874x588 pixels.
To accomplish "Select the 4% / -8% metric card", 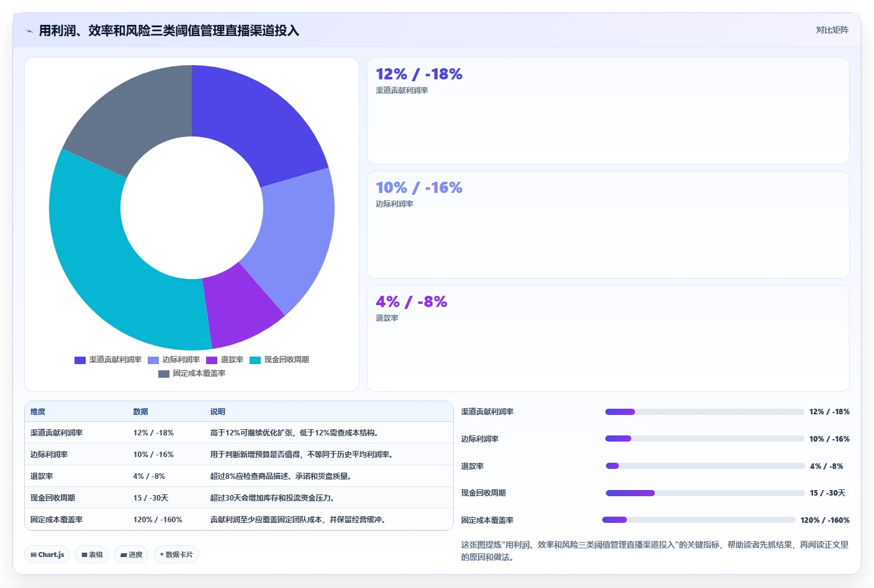I will coord(608,338).
